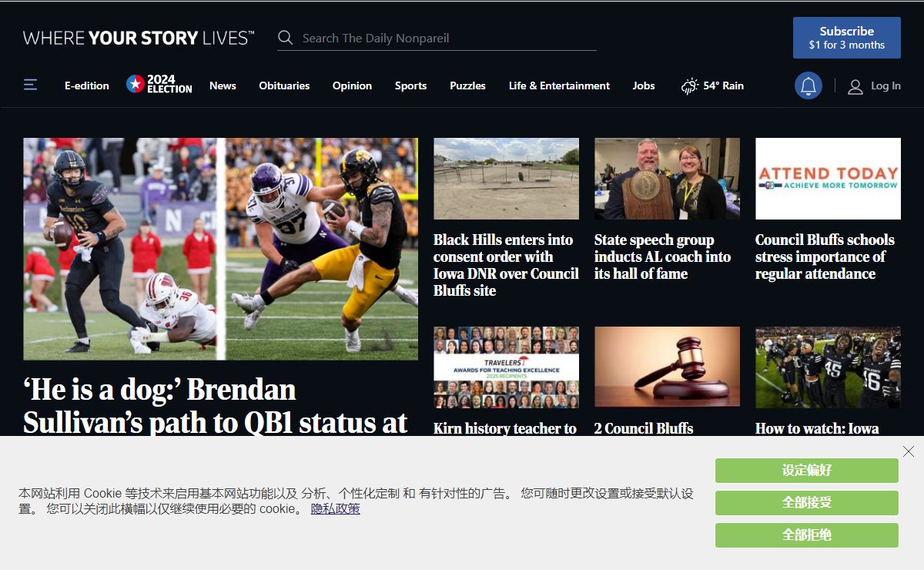Close the cookie banner with X
This screenshot has width=924, height=570.
909,451
